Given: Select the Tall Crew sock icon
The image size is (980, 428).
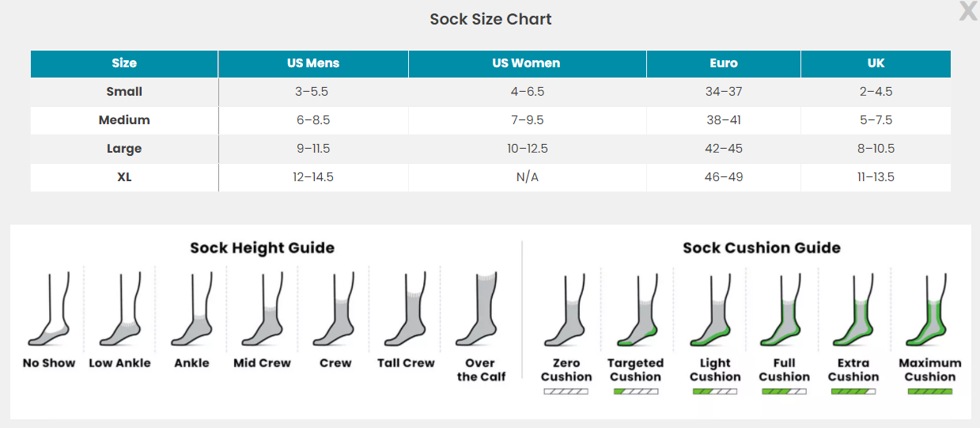Looking at the screenshot, I should click(406, 312).
